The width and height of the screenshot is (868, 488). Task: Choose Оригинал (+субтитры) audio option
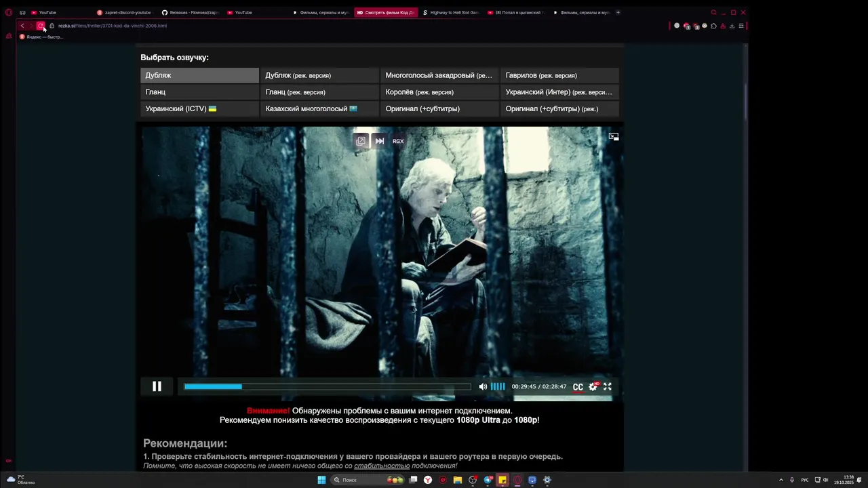[439, 108]
